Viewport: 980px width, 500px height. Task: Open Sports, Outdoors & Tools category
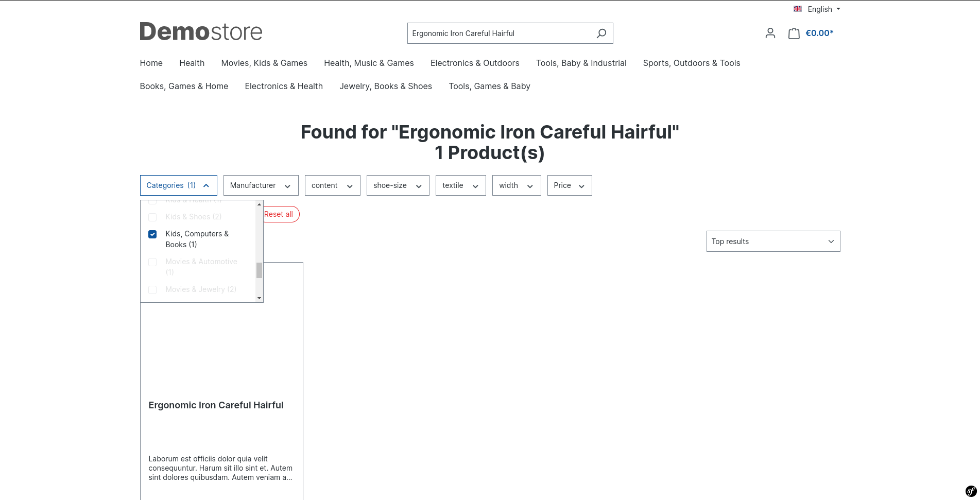pos(692,63)
